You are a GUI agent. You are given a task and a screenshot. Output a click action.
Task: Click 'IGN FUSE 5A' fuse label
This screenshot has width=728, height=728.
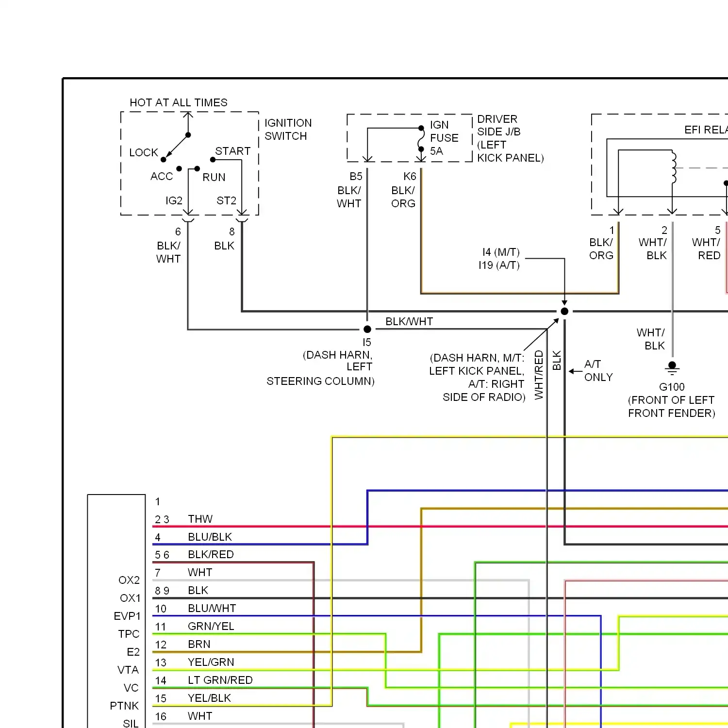(x=444, y=138)
